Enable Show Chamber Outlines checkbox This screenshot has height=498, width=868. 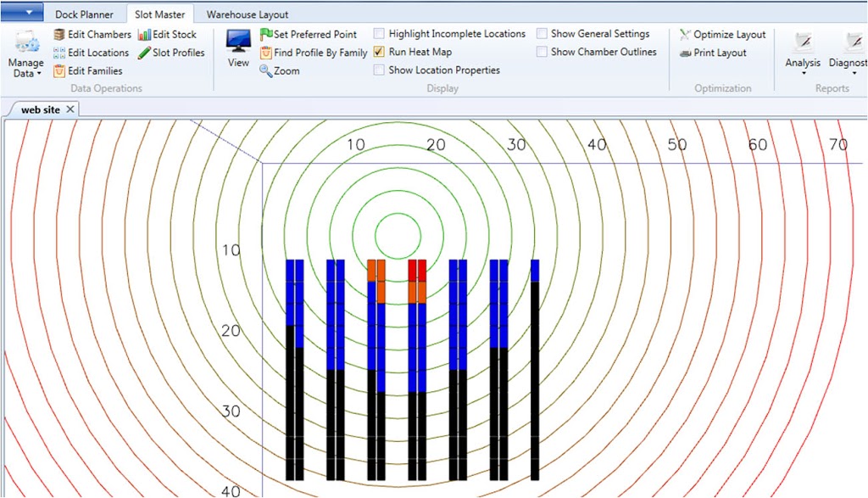(x=542, y=52)
